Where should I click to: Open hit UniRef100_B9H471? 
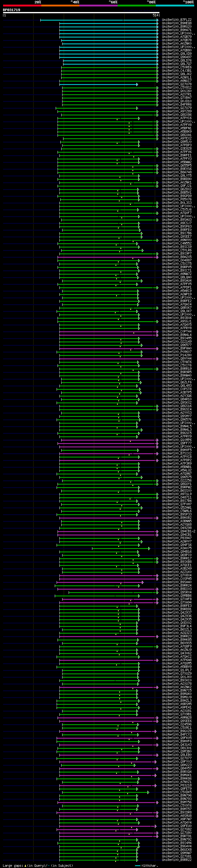176,30
